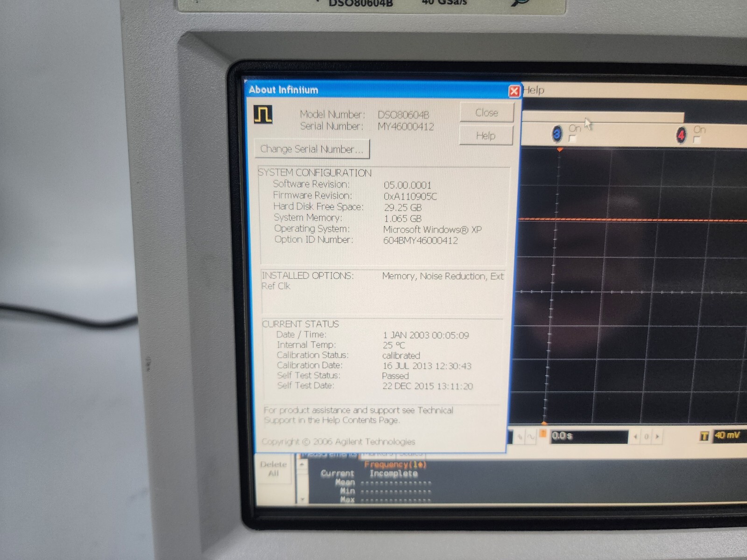Click the Copyright 2006 Agilent Technologies text
Image resolution: width=747 pixels, height=560 pixels.
pos(338,441)
